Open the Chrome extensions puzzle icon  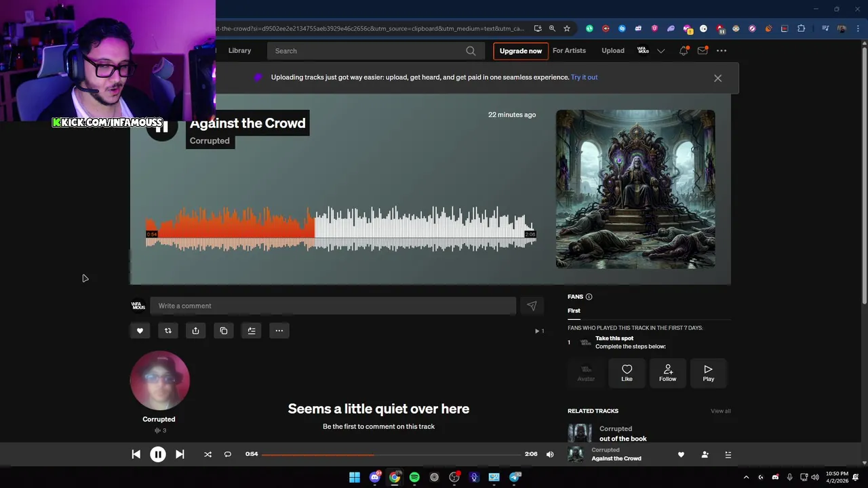coord(801,28)
